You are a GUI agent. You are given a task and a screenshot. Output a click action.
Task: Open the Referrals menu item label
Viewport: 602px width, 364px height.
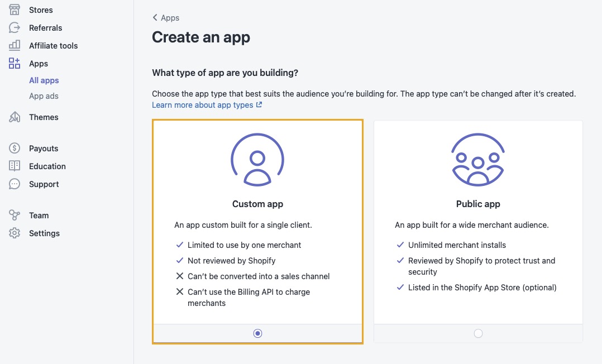pos(46,28)
